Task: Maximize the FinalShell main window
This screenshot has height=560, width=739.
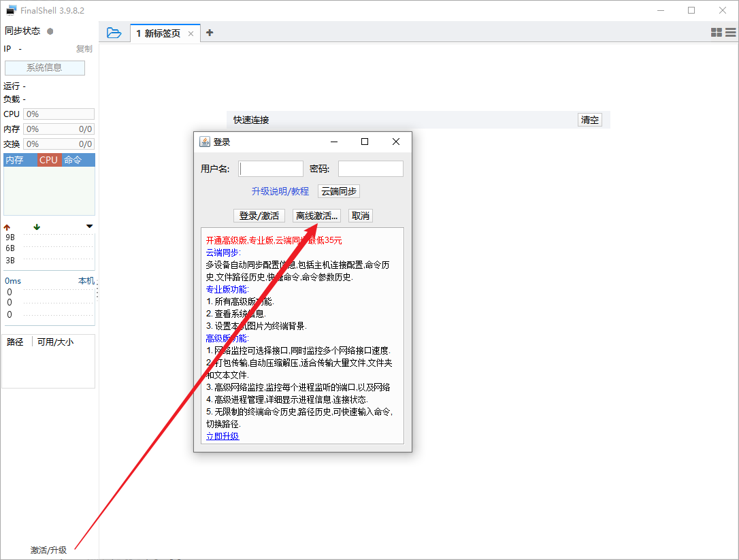Action: [691, 10]
